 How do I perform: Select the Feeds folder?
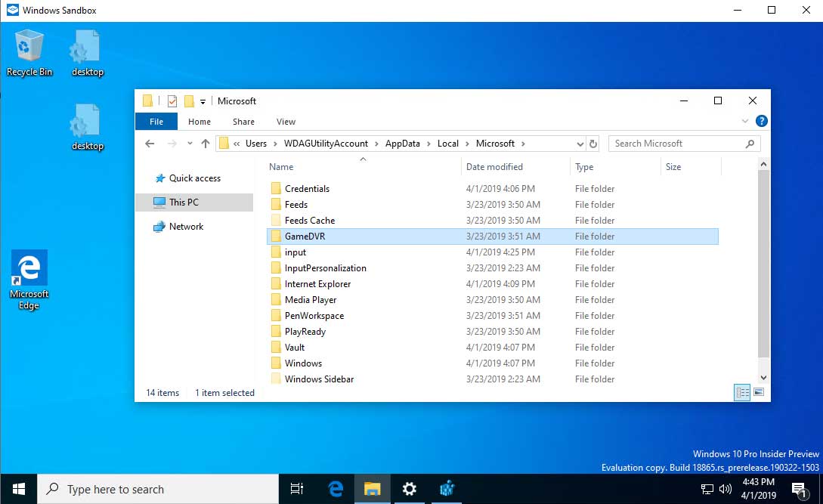click(x=492, y=204)
